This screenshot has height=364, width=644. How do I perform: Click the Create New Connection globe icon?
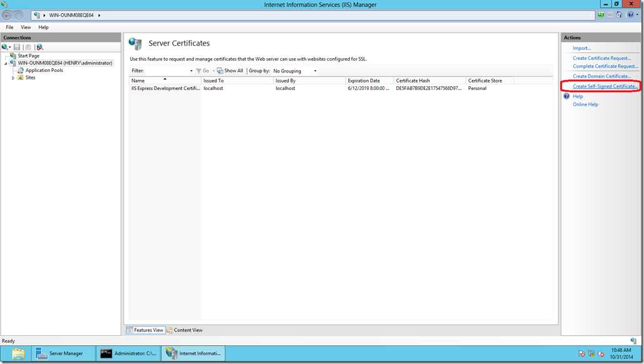(x=4, y=48)
